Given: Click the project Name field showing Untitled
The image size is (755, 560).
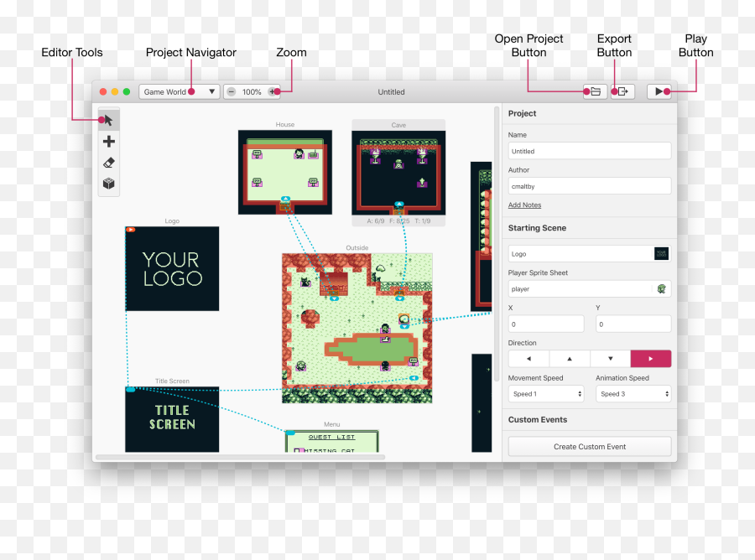Looking at the screenshot, I should point(589,151).
